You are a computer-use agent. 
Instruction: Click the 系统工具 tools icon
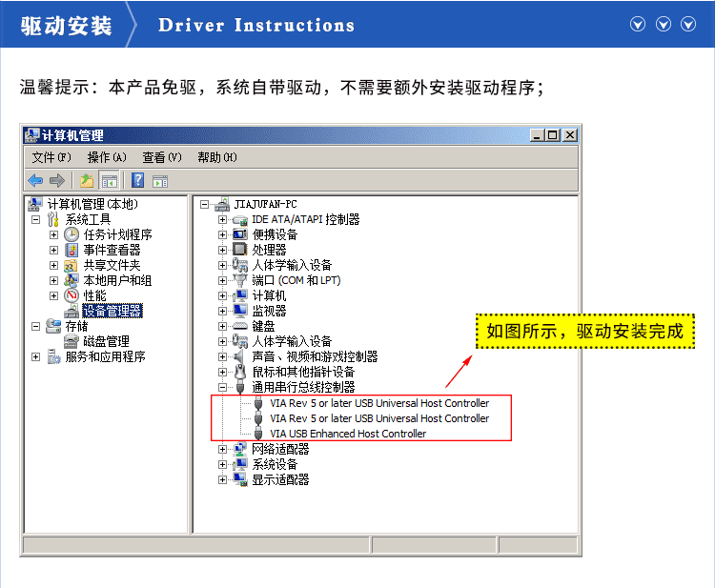[53, 219]
